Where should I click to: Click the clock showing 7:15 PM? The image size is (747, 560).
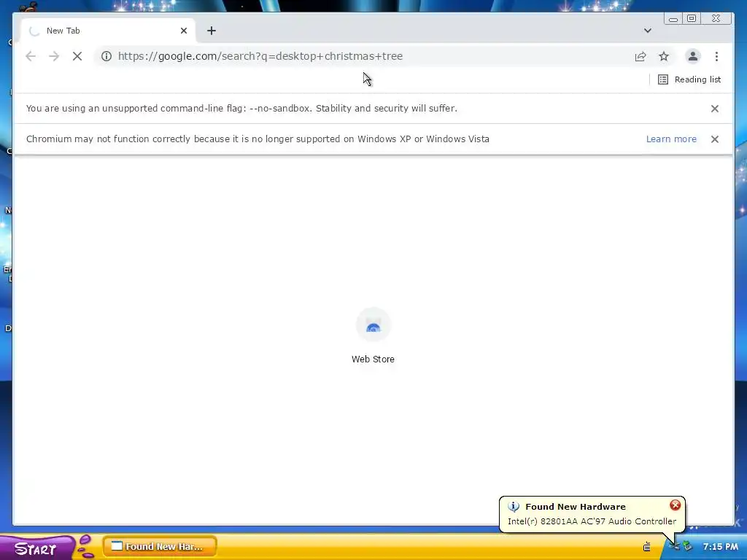[720, 547]
